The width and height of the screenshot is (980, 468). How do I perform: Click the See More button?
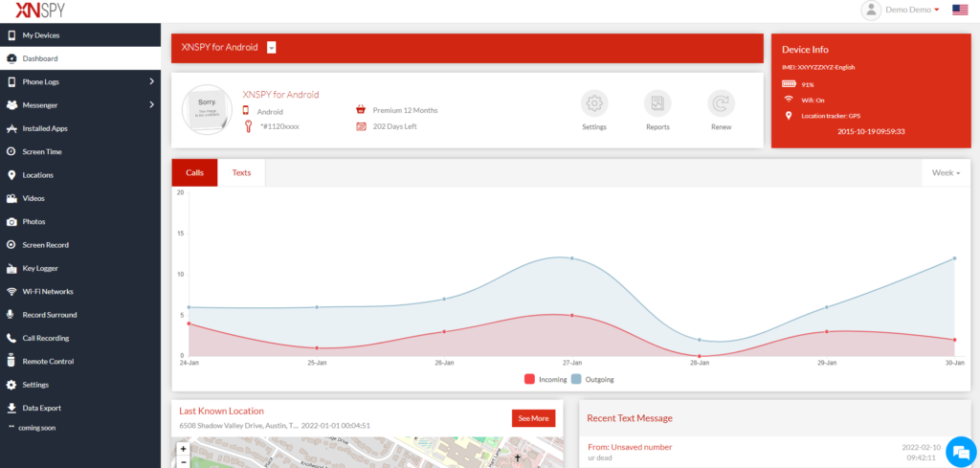click(x=533, y=418)
